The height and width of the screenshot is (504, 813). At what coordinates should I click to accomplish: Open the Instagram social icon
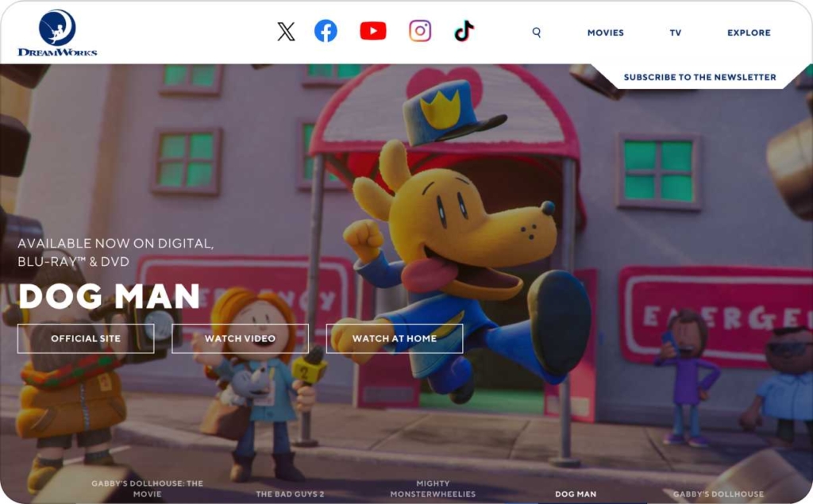coord(420,32)
